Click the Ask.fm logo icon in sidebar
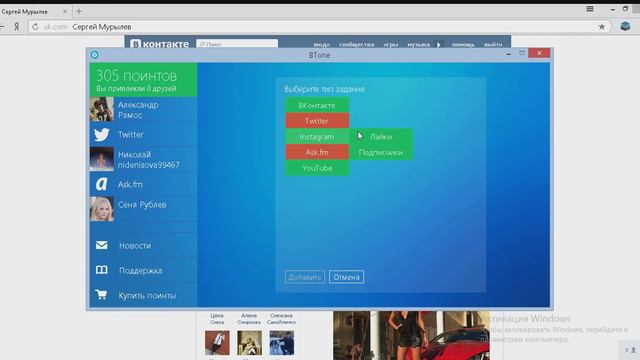 click(102, 184)
